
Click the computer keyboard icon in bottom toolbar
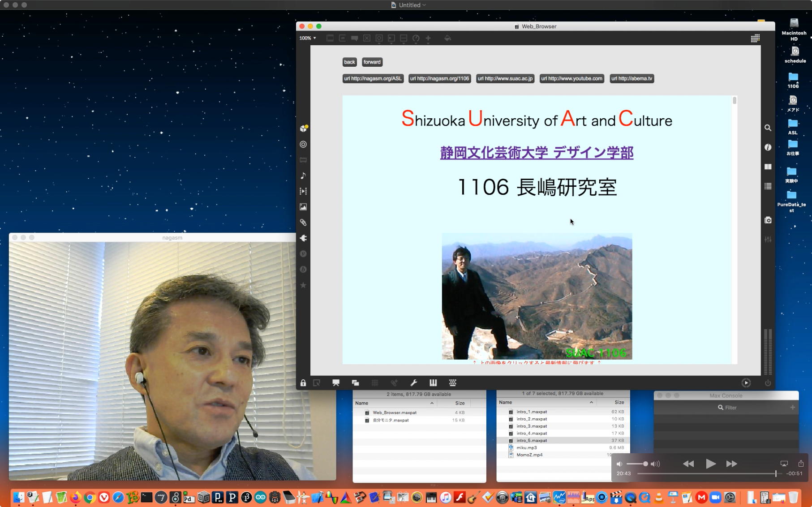[x=453, y=383]
